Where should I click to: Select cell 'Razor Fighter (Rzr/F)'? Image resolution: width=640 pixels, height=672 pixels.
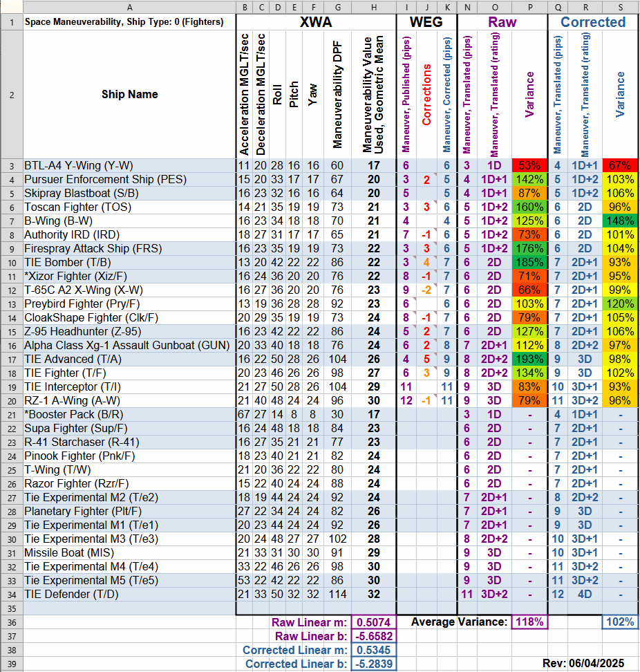tap(129, 483)
